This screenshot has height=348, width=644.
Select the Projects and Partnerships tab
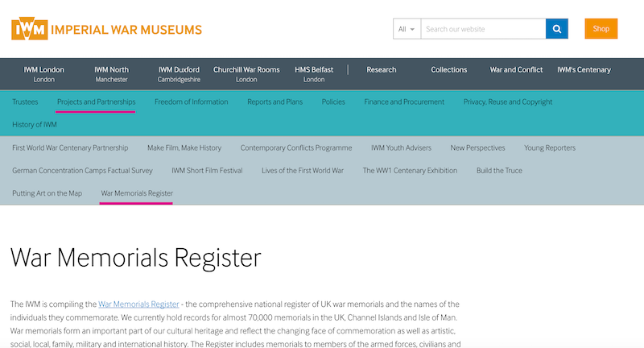click(x=96, y=102)
